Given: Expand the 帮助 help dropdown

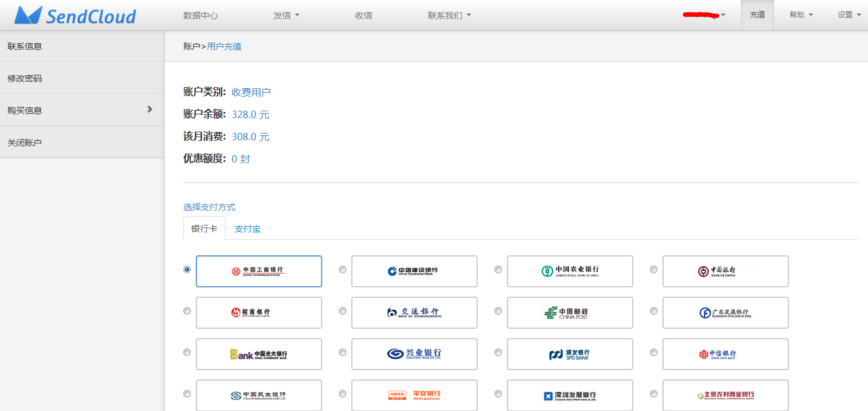Looking at the screenshot, I should coord(801,15).
